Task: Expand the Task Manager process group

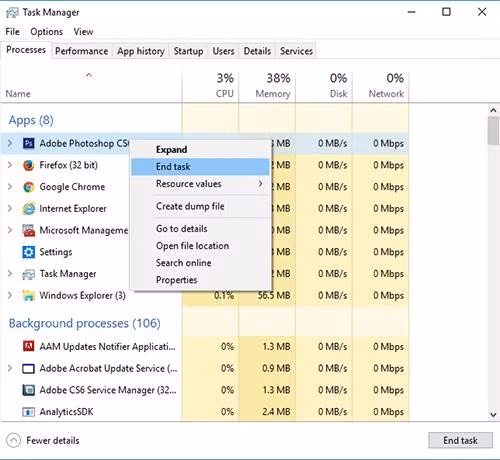Action: coord(10,274)
